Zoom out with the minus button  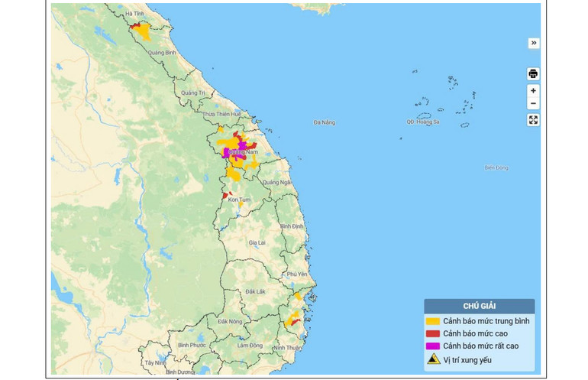click(533, 104)
